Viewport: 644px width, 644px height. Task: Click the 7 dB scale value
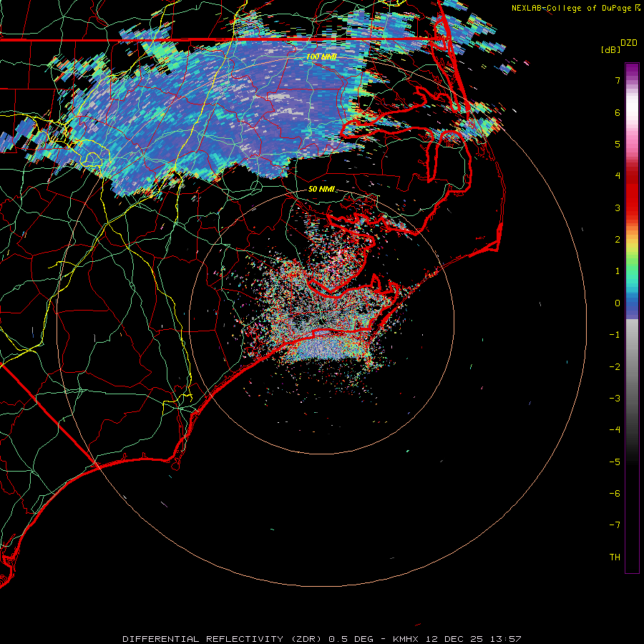[618, 80]
